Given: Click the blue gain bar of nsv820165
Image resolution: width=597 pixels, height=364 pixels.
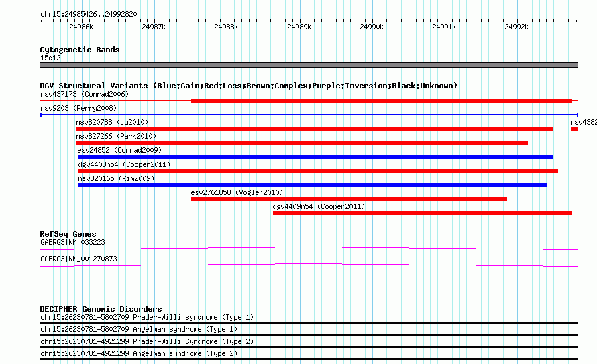Looking at the screenshot, I should (312, 185).
